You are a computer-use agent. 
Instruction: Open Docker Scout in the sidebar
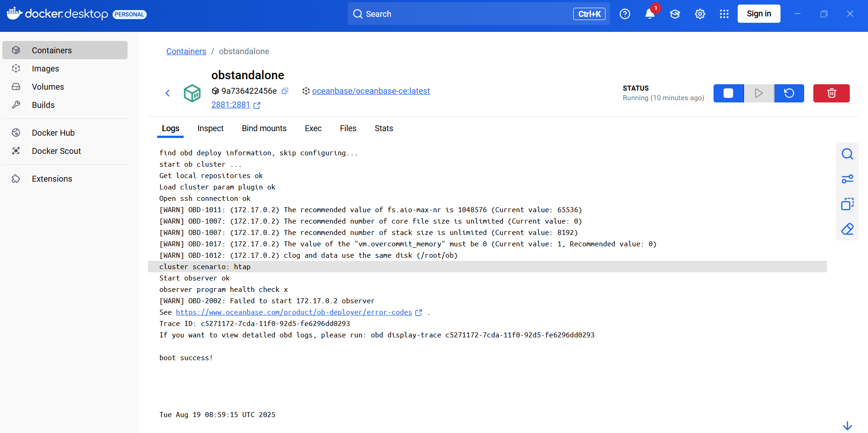65,151
